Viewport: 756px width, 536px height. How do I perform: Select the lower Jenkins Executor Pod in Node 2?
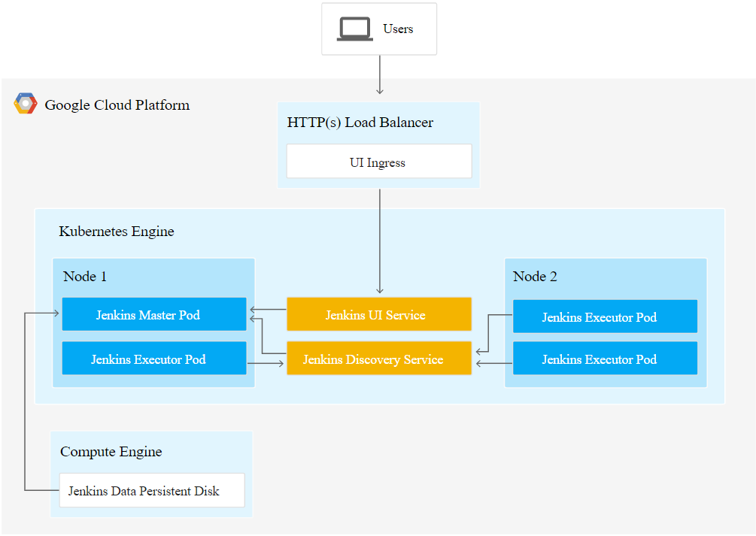(x=605, y=358)
